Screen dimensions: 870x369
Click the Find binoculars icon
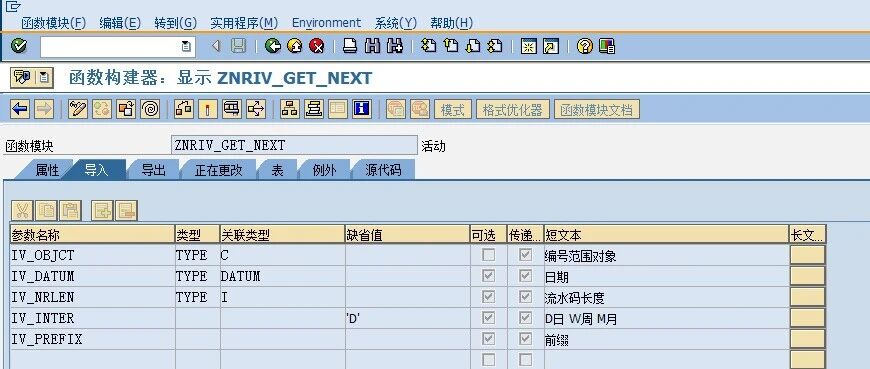pos(372,46)
